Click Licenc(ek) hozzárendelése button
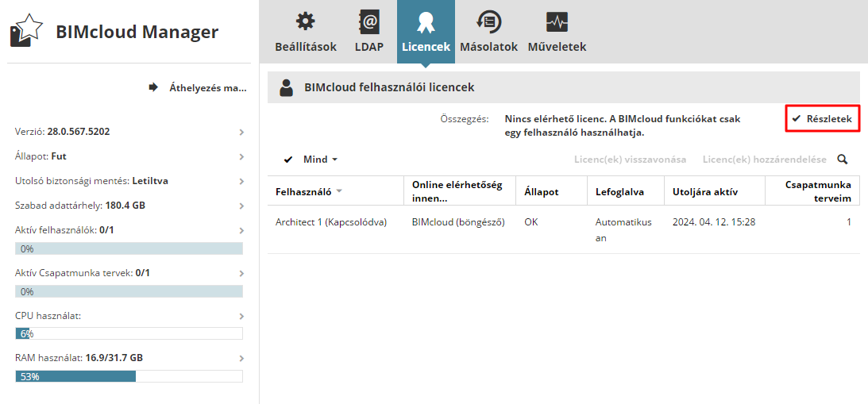 (x=765, y=160)
